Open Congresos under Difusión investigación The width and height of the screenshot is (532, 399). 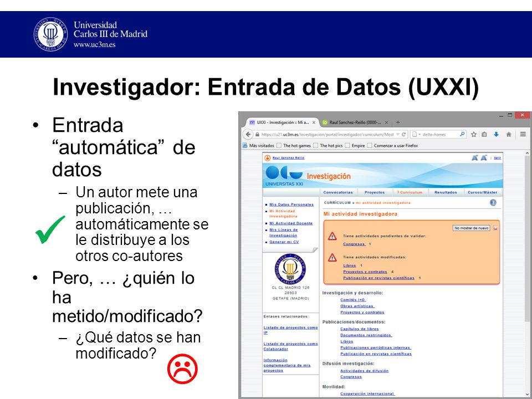(351, 377)
